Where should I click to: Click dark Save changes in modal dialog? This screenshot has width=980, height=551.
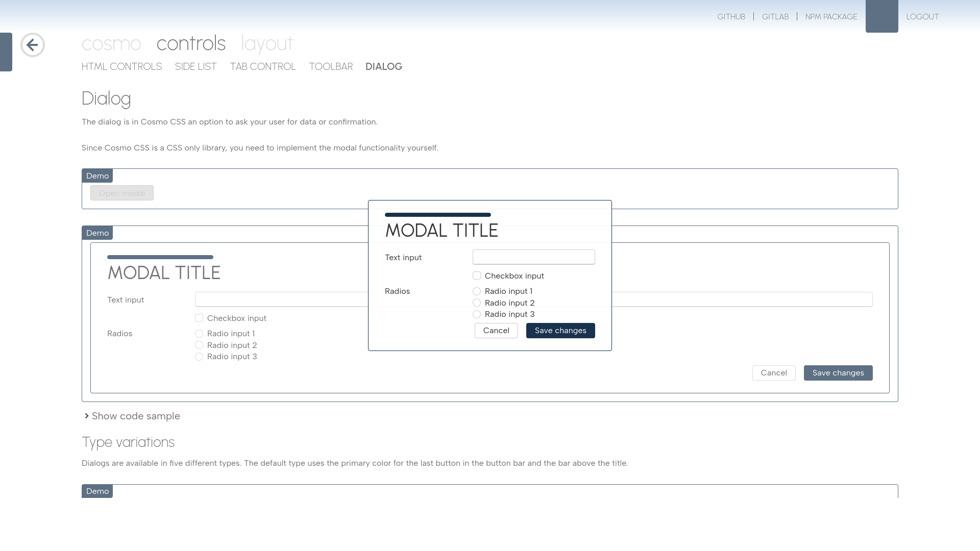click(560, 331)
